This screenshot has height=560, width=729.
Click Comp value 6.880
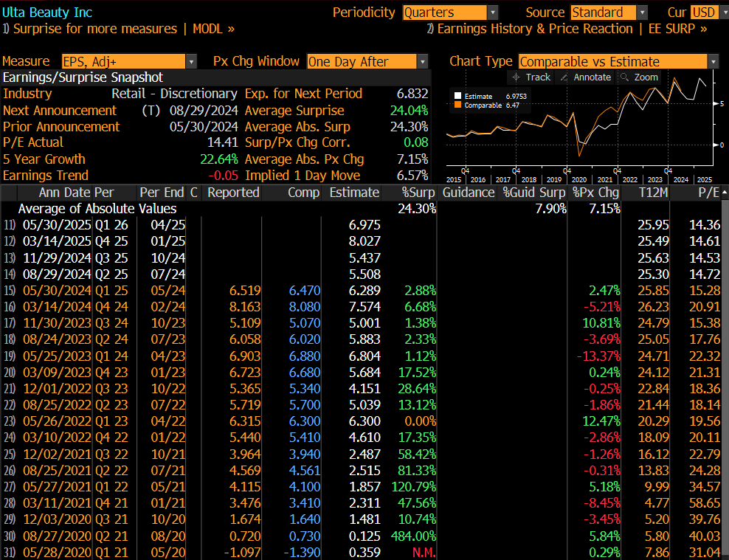305,356
